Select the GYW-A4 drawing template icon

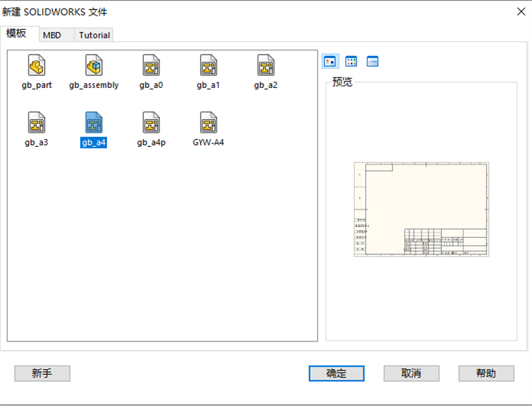point(209,123)
